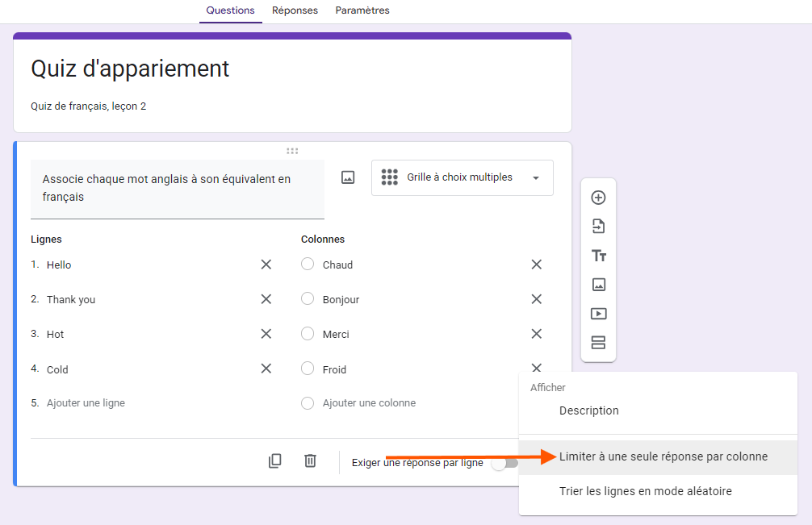Duplicate the current question

point(275,461)
